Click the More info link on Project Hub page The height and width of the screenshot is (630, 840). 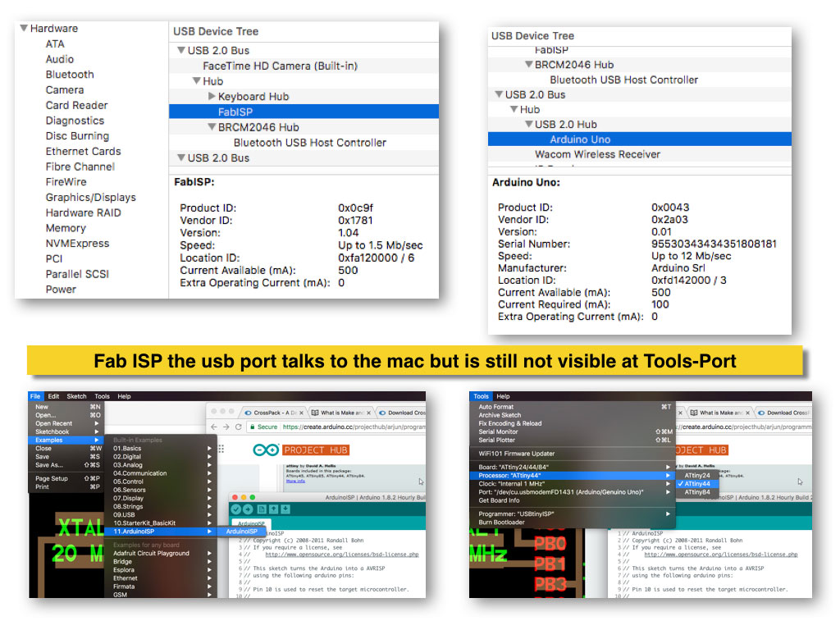pos(295,481)
